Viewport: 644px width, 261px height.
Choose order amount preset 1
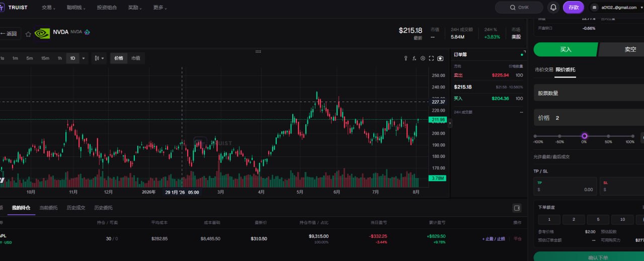click(549, 219)
